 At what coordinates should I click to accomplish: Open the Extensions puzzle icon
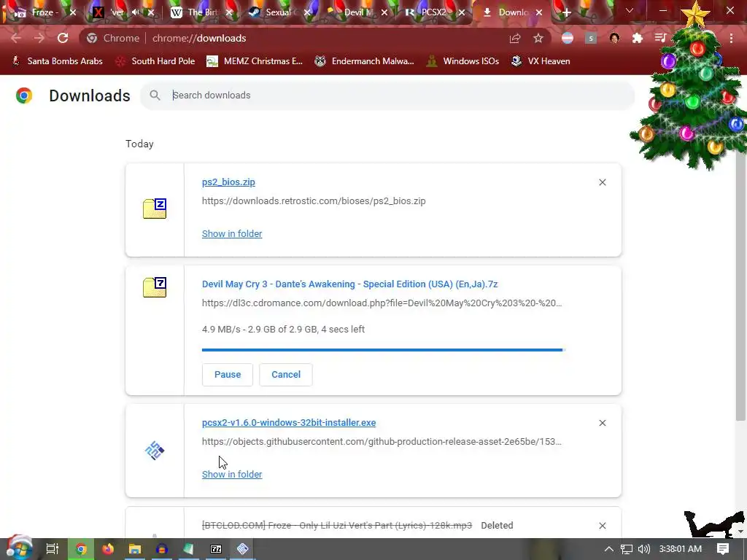pos(638,38)
